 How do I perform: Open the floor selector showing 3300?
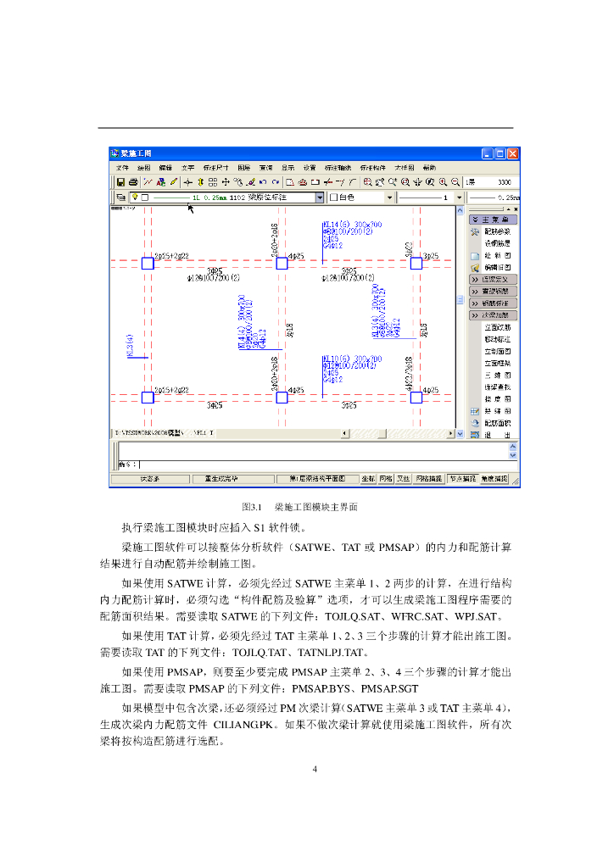click(490, 182)
